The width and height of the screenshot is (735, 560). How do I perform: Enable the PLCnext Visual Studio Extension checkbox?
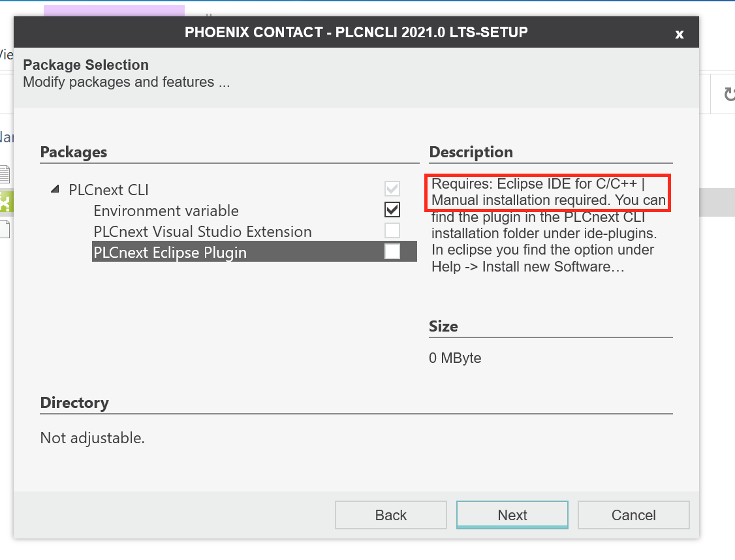pyautogui.click(x=392, y=230)
